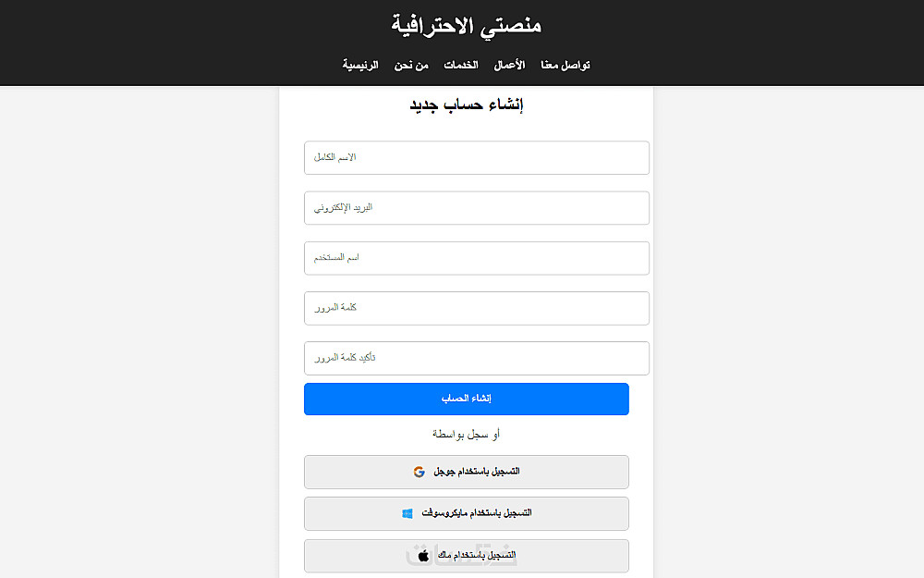Viewport: 924px width, 578px height.
Task: Visit the تواصل معنا page
Action: coord(565,66)
